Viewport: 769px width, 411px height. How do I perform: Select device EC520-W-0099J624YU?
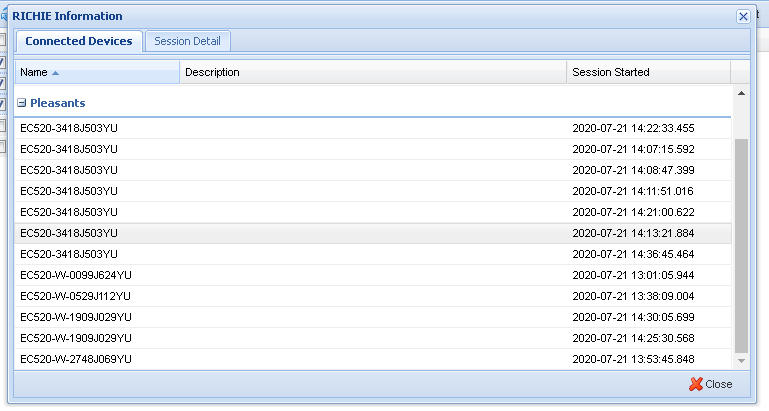pos(76,275)
